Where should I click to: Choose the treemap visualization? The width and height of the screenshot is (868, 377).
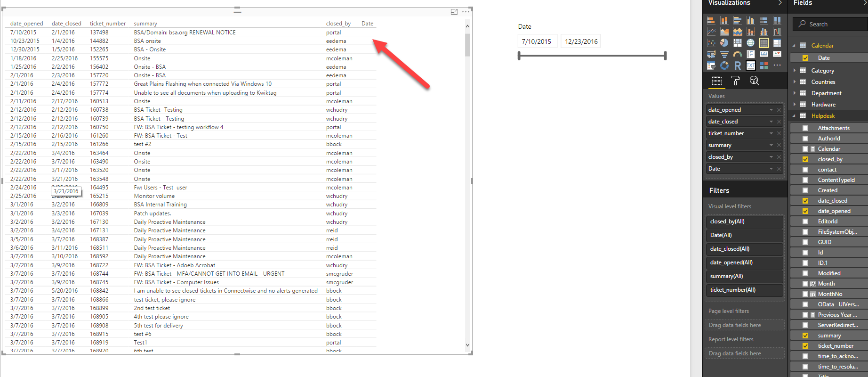[x=738, y=43]
